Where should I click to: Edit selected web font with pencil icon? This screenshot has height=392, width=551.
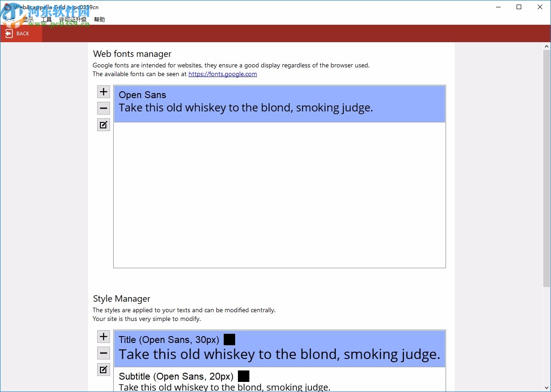click(x=104, y=125)
